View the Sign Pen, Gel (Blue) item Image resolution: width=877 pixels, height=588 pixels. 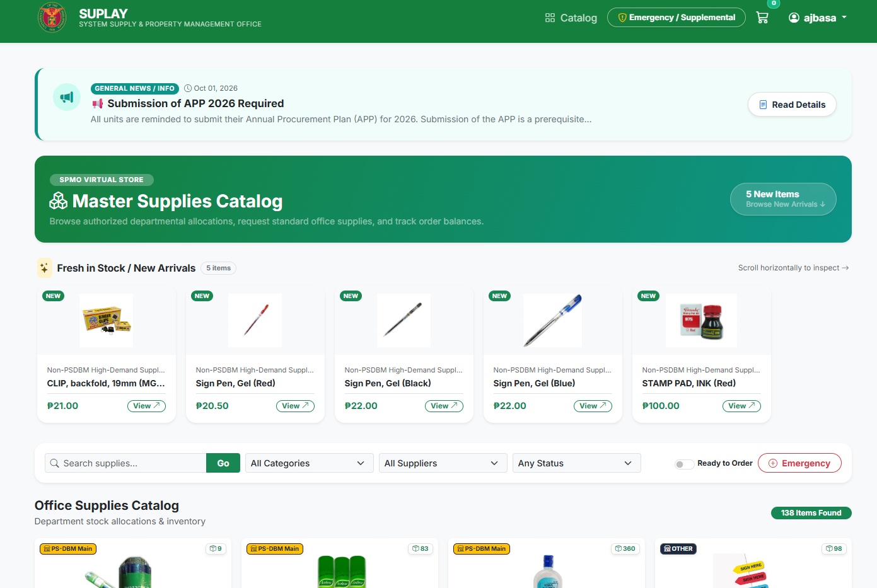coord(593,406)
